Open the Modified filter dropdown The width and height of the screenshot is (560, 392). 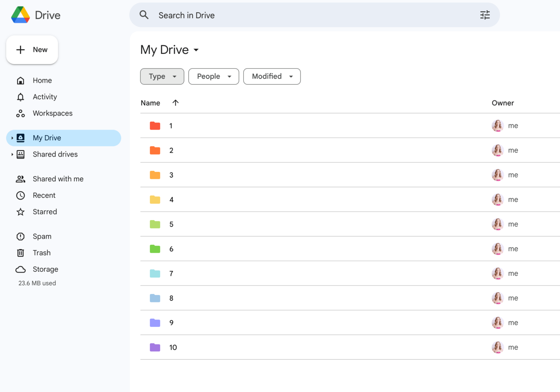click(272, 77)
